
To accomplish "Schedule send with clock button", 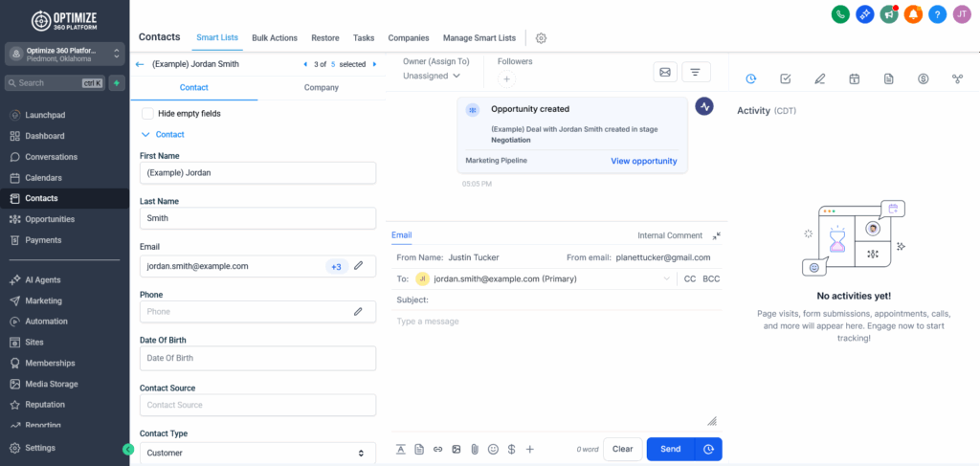I will [x=708, y=449].
